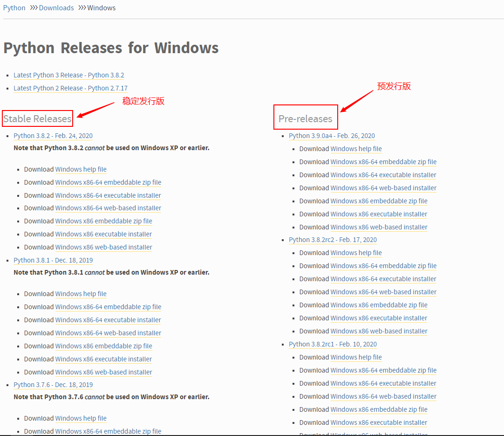Download x86 executable installer for Python 3.9.0a4
The height and width of the screenshot is (436, 504).
click(x=379, y=214)
